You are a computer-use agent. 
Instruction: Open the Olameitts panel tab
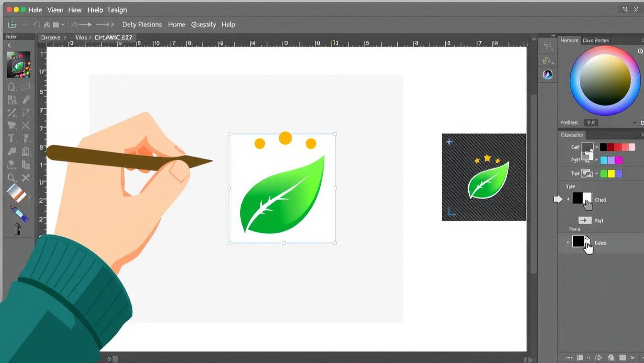click(572, 135)
